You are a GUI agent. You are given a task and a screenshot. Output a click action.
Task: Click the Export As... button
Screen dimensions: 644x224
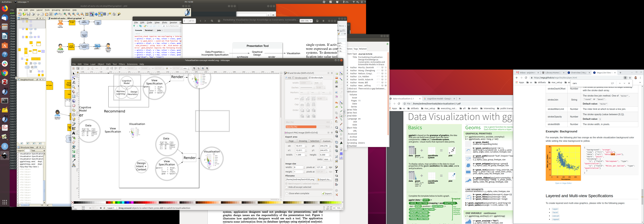click(x=324, y=179)
